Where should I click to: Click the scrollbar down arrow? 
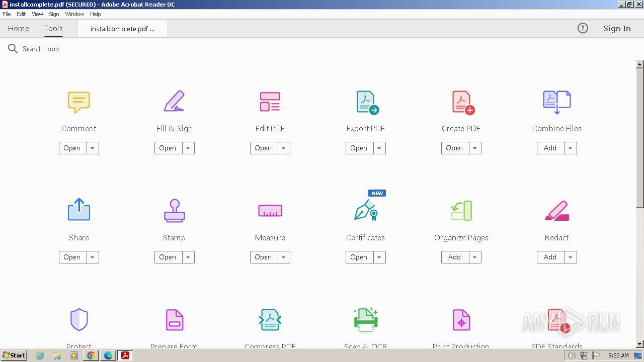pos(640,344)
